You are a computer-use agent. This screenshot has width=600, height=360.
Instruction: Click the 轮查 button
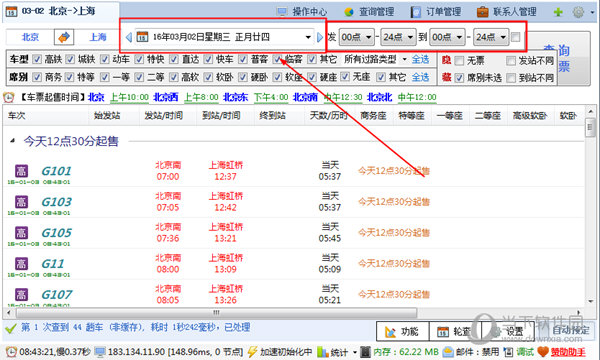(x=455, y=331)
